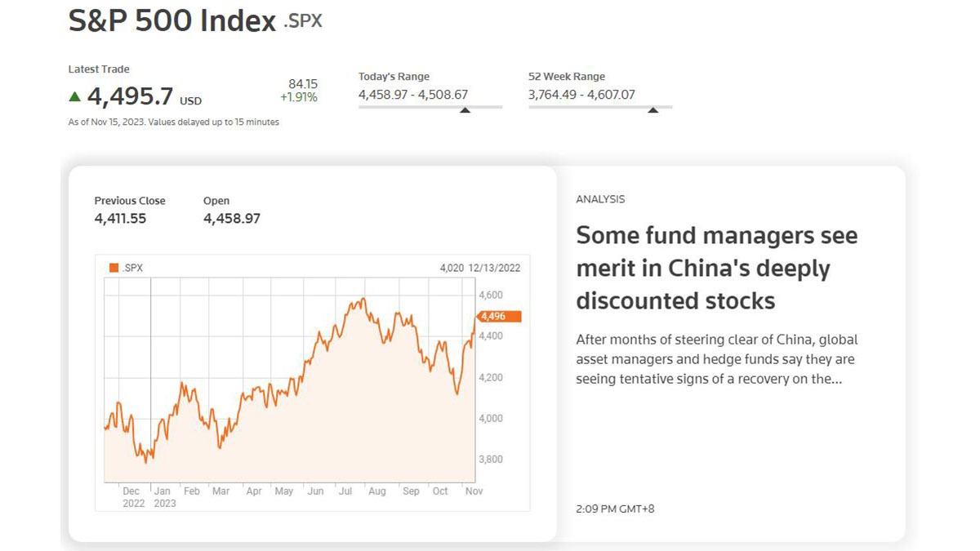
Task: Click the article summary about asset managers
Action: tap(717, 359)
